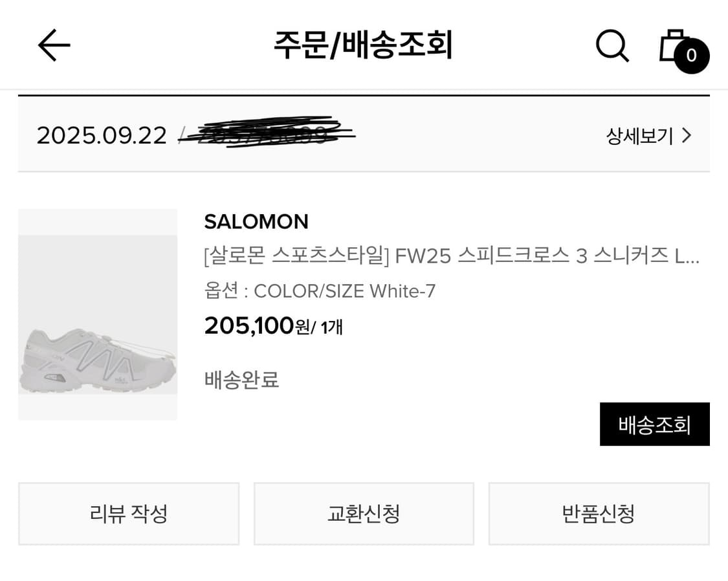Viewport: 728px width, 581px height.
Task: Click the 상세보기 link
Action: [639, 136]
